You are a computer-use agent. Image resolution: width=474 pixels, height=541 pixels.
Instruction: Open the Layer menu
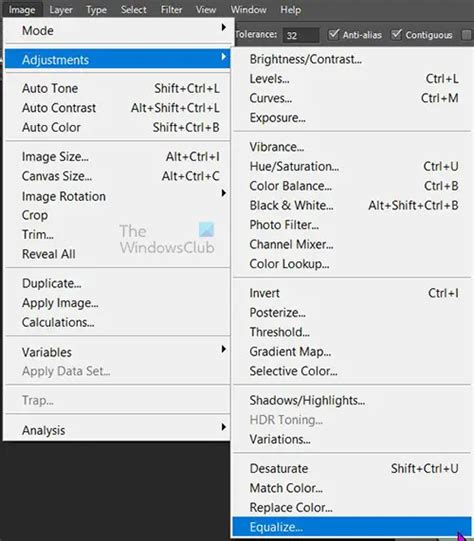pyautogui.click(x=61, y=10)
